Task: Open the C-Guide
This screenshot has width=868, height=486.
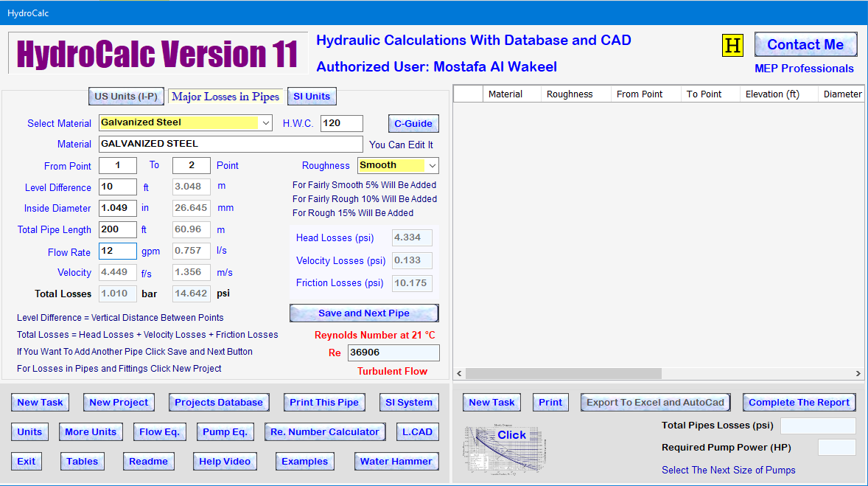Action: tap(413, 123)
